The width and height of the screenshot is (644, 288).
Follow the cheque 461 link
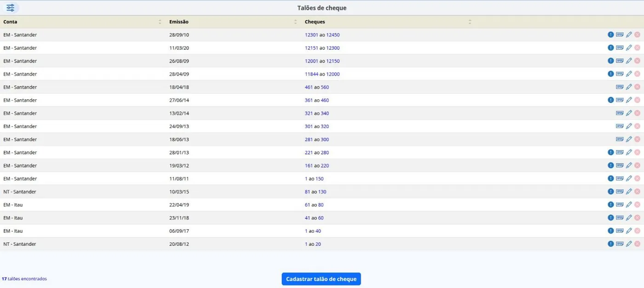tap(309, 87)
